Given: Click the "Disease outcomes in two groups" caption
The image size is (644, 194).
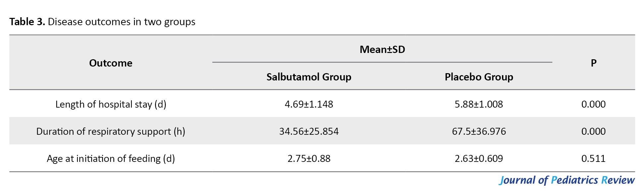Looking at the screenshot, I should click(x=122, y=22).
